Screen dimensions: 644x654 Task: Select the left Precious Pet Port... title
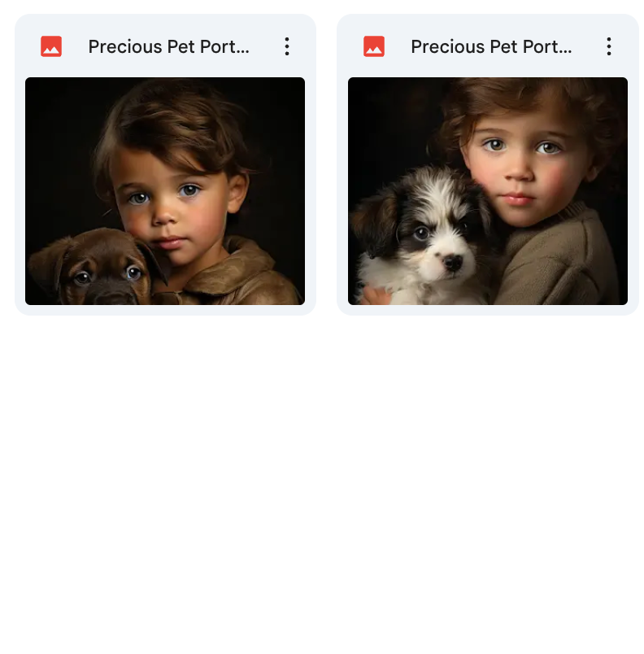coord(168,46)
